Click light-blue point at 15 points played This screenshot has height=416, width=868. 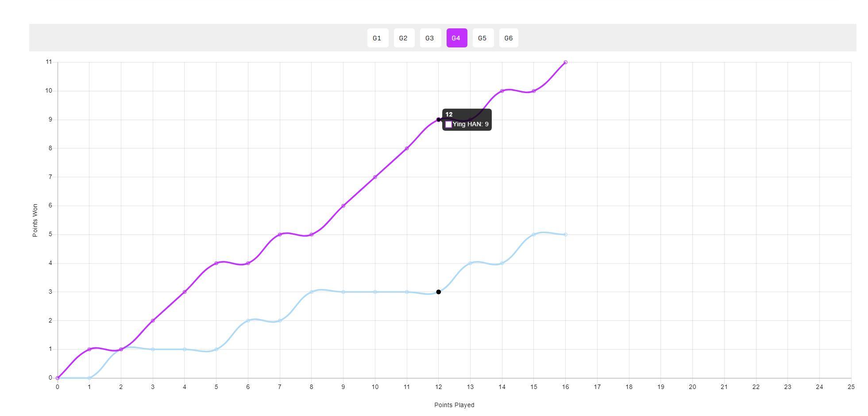tap(534, 234)
